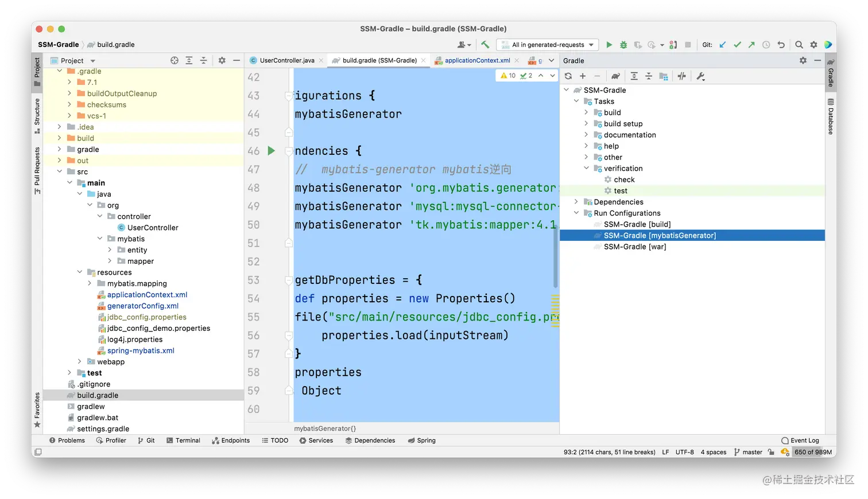Open Git history clock icon

766,45
